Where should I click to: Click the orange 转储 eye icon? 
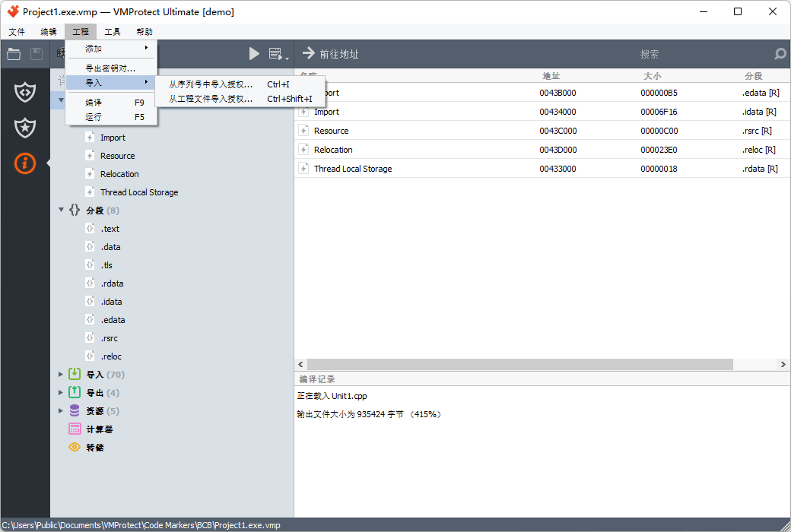tap(75, 447)
